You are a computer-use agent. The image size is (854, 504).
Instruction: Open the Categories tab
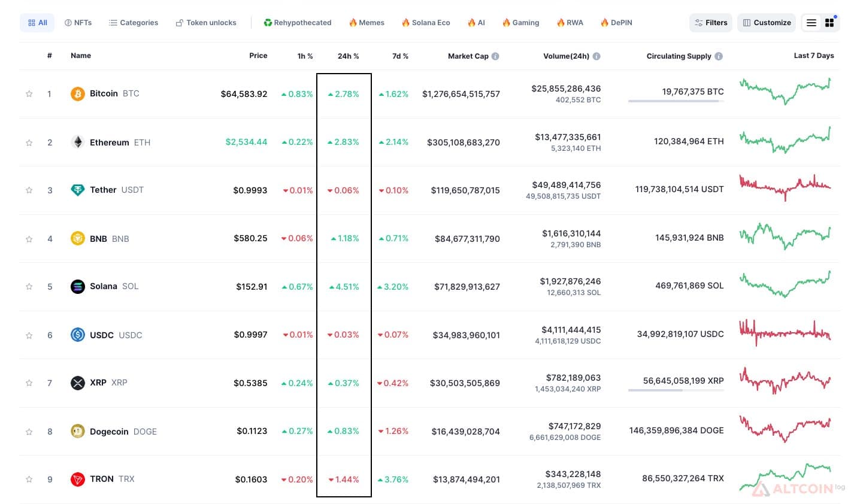coord(134,23)
